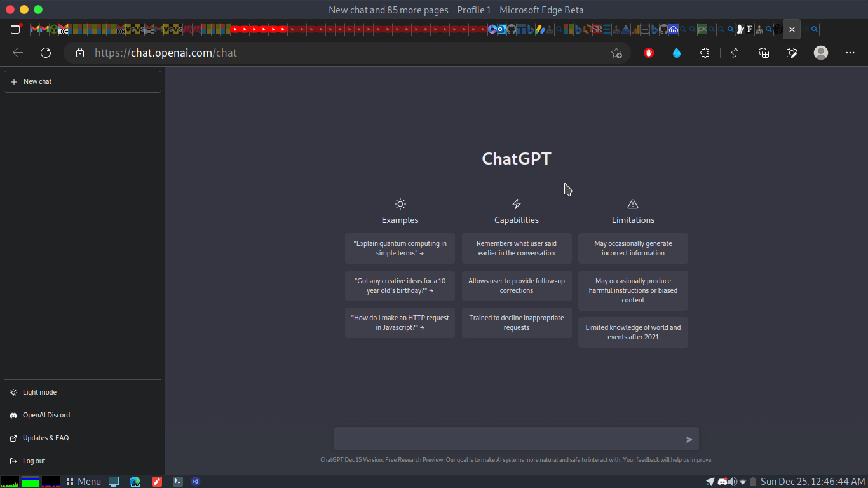868x488 pixels.
Task: Switch to the F icon tab
Action: tap(750, 29)
